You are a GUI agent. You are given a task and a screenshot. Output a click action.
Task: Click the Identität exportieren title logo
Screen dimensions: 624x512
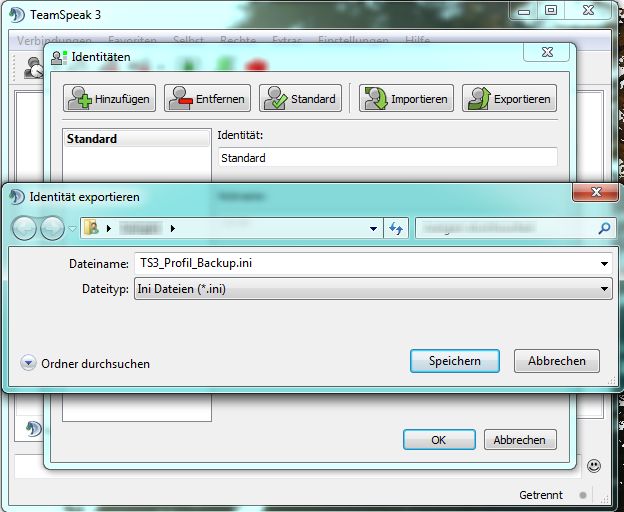click(17, 197)
